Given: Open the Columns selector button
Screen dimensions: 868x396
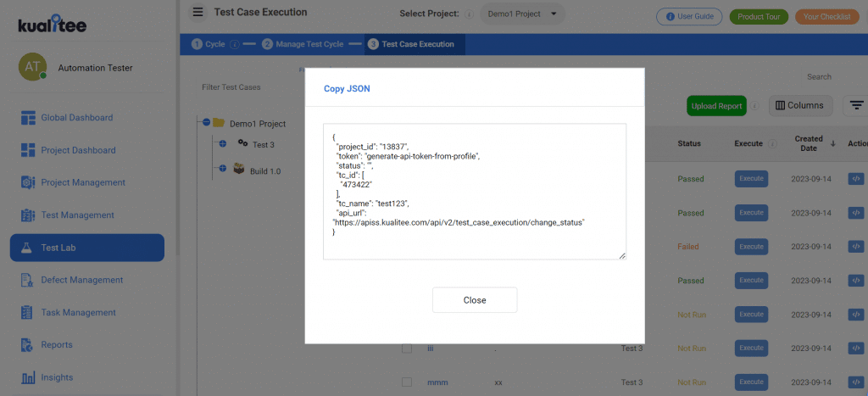Looking at the screenshot, I should (x=800, y=106).
